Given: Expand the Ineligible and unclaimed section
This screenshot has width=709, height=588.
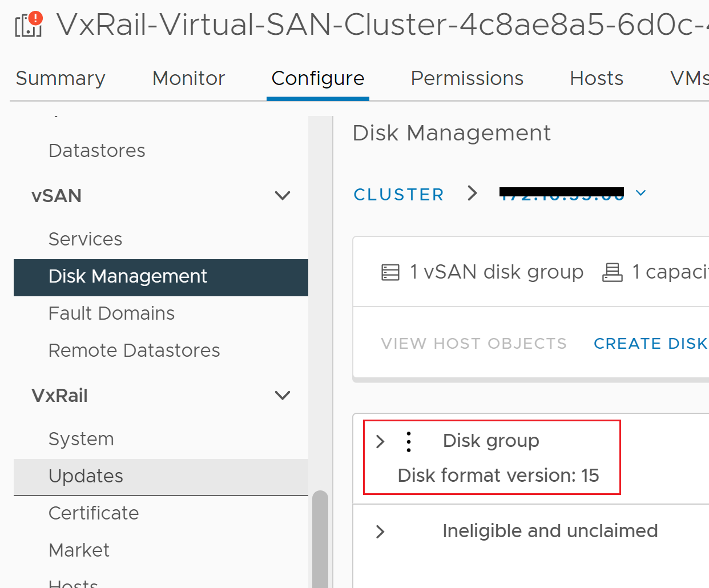Looking at the screenshot, I should click(x=380, y=531).
